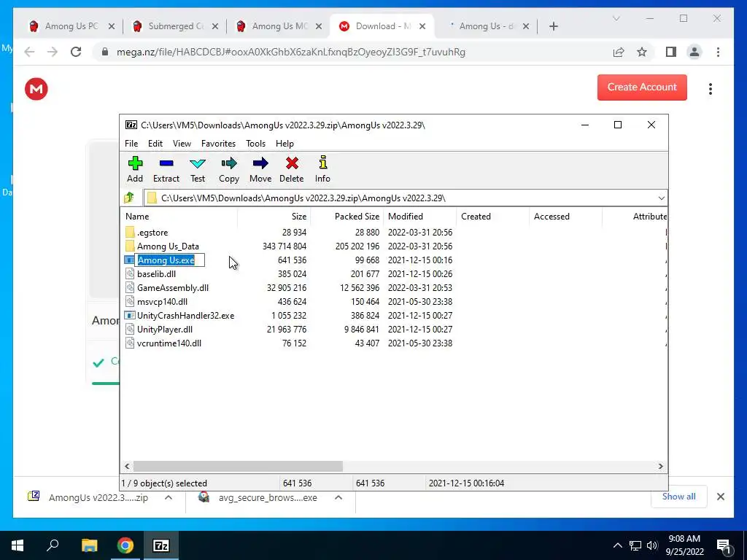Open the File menu in 7-Zip

131,144
